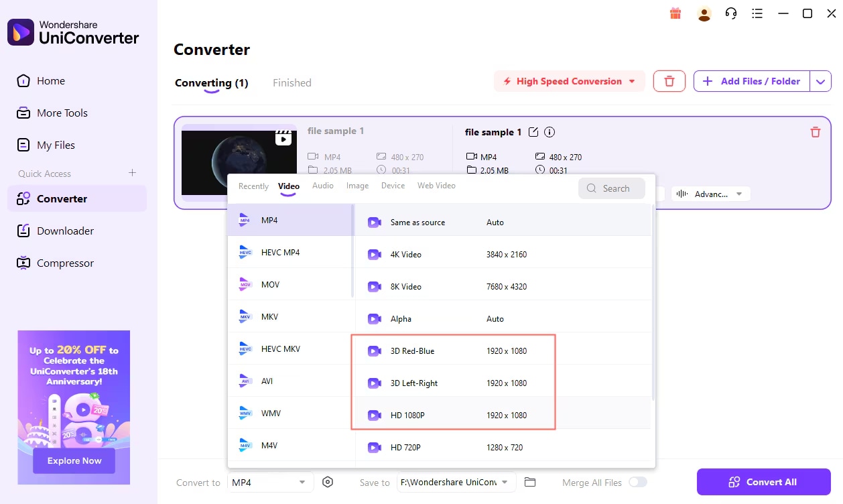The height and width of the screenshot is (504, 843).
Task: Expand the Convert to MP4 dropdown
Action: coord(271,482)
